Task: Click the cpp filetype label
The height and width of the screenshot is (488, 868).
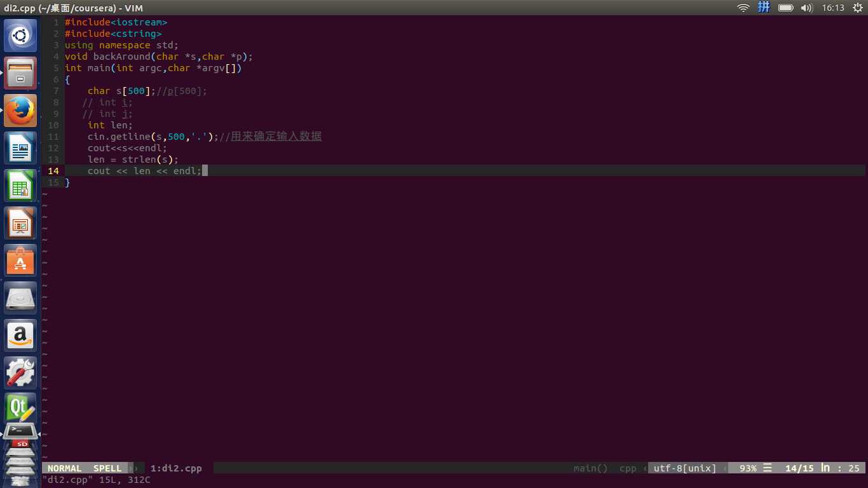Action: [x=628, y=468]
